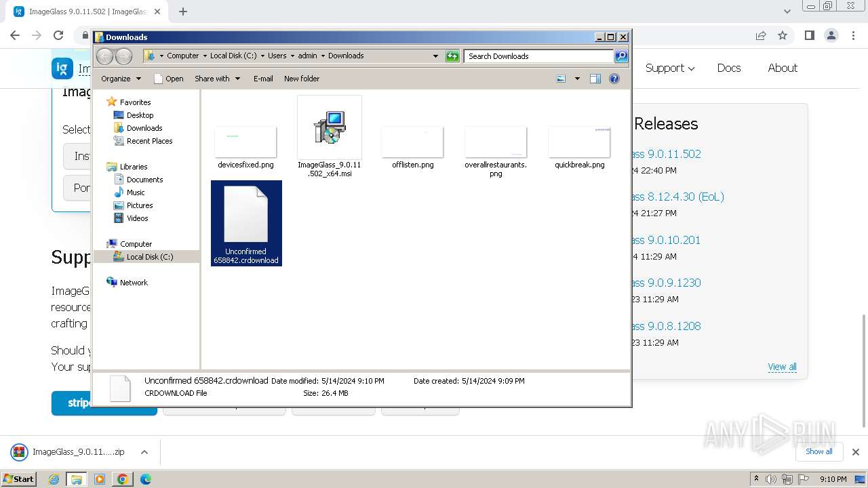Open Windows Media Player taskbar icon
The image size is (868, 488).
click(100, 479)
